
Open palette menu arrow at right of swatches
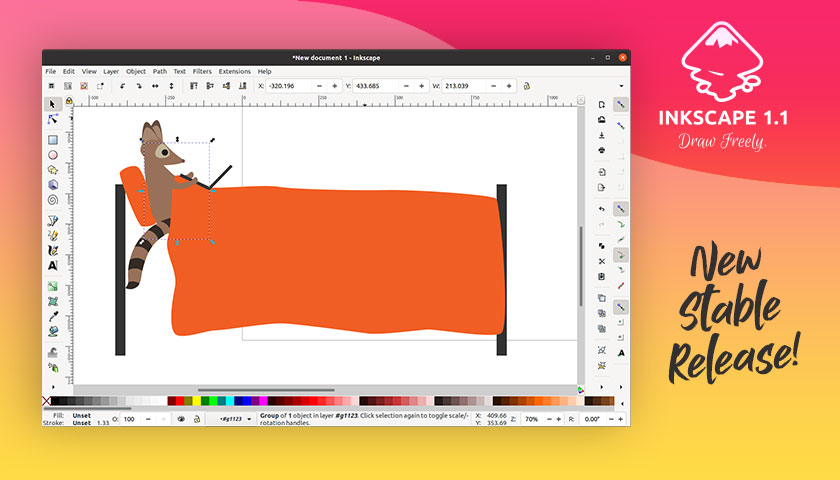tap(622, 403)
